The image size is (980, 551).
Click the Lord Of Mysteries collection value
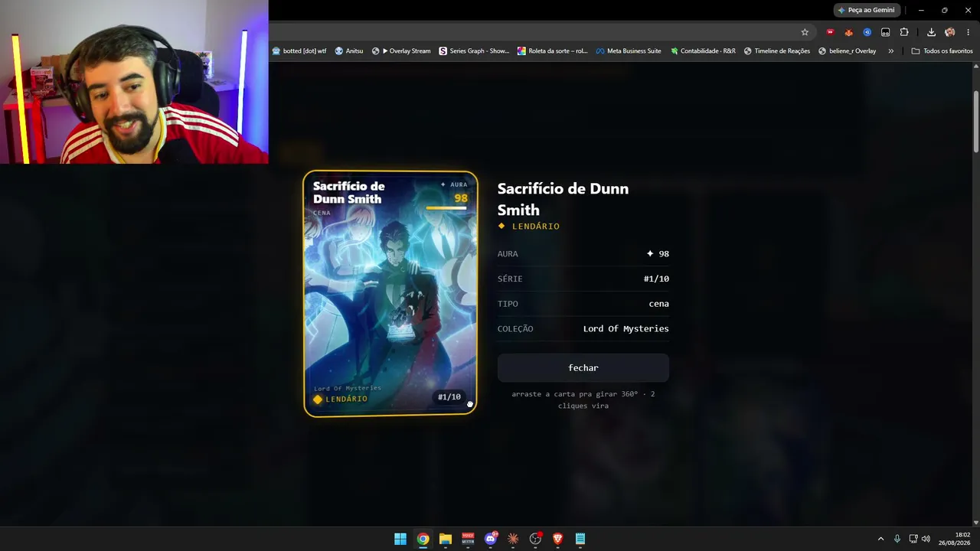click(x=626, y=329)
